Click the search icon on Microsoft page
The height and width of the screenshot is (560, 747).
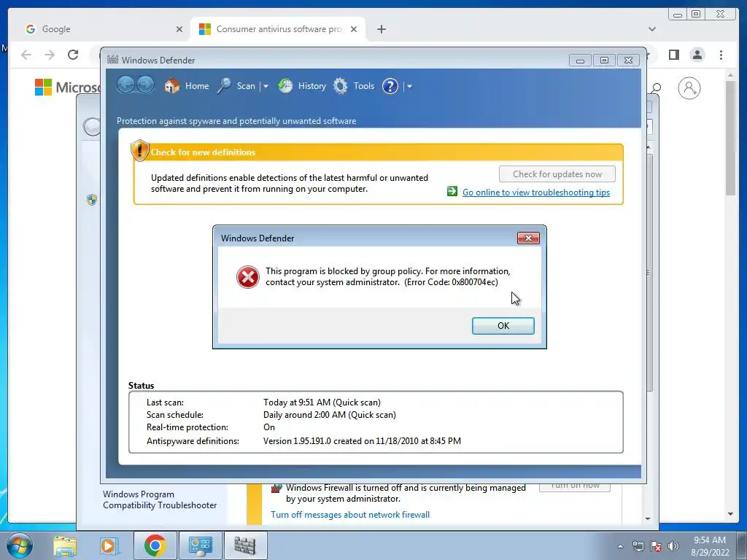(x=657, y=87)
